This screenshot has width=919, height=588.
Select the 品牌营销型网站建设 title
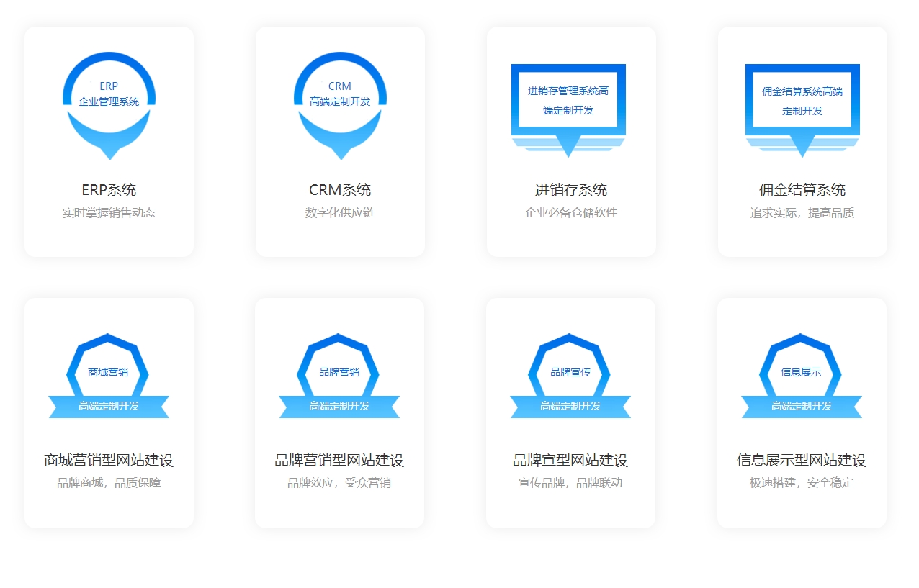[x=339, y=461]
